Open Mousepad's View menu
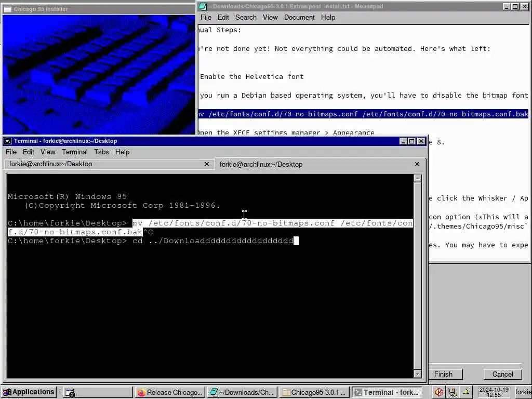 tap(270, 17)
